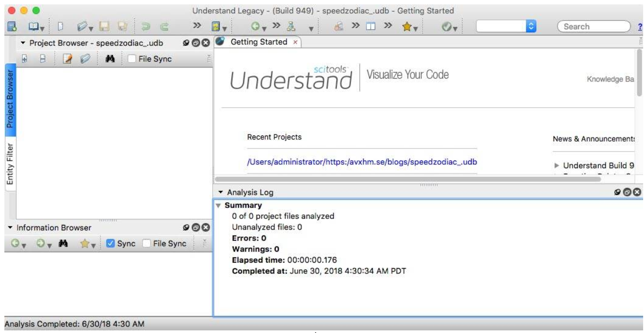This screenshot has width=644, height=333.
Task: Click Collapse All icon in Project Browser
Action: pyautogui.click(x=44, y=59)
